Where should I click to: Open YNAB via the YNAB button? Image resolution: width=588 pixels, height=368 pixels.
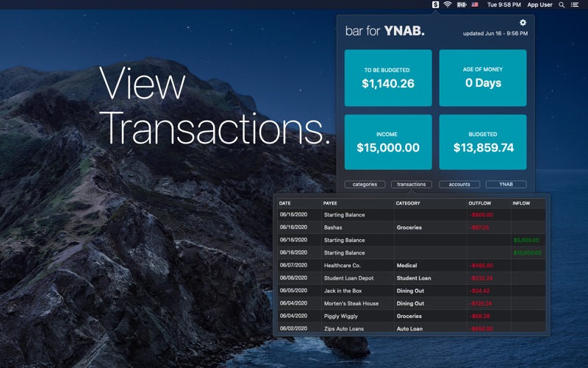coord(506,185)
